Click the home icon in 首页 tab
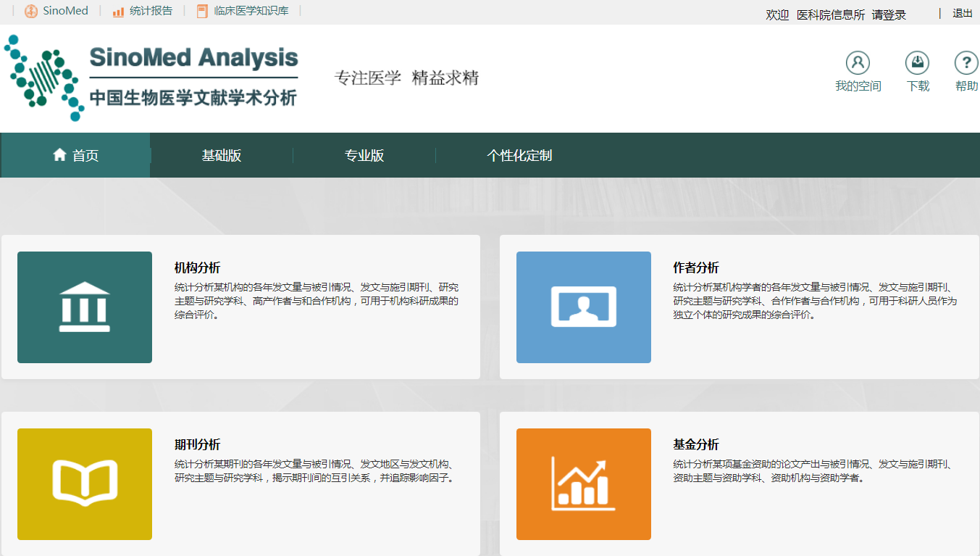The height and width of the screenshot is (556, 980). (60, 154)
